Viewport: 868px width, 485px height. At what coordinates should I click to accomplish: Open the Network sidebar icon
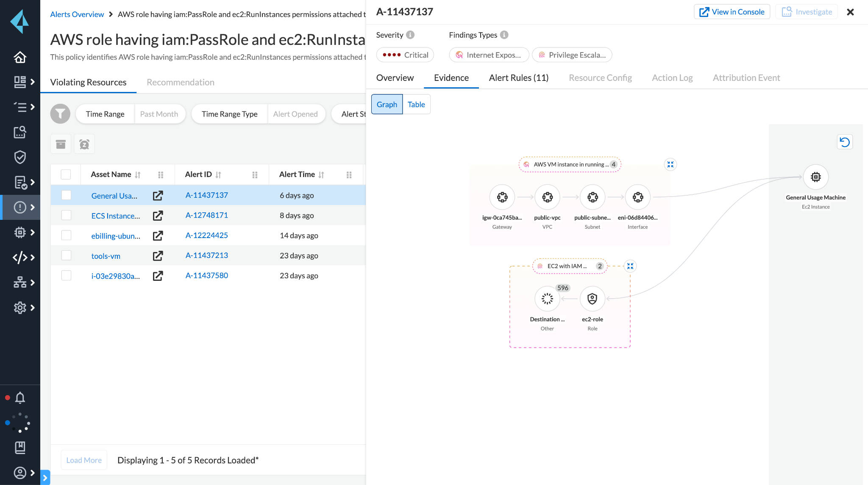tap(20, 283)
